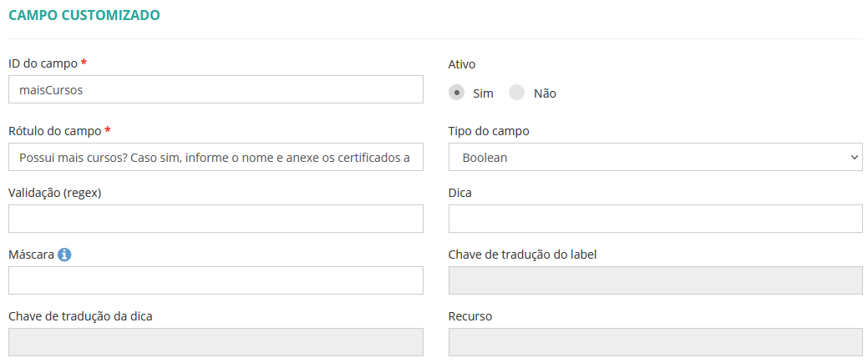
Task: Click the Ativo label text
Action: click(x=463, y=63)
